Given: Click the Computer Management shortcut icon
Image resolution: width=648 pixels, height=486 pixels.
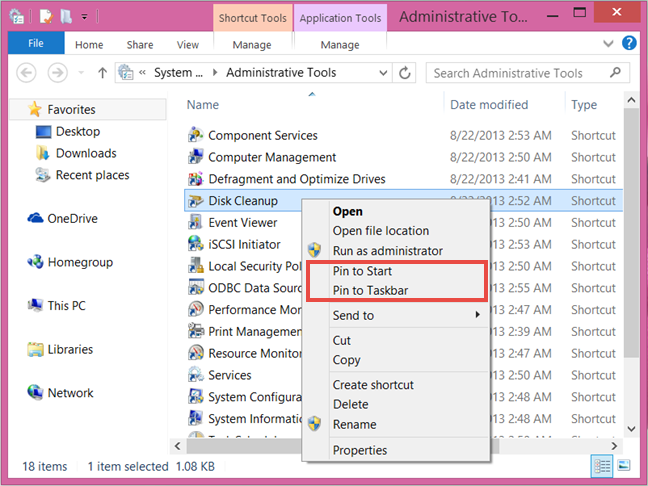Looking at the screenshot, I should pyautogui.click(x=195, y=157).
